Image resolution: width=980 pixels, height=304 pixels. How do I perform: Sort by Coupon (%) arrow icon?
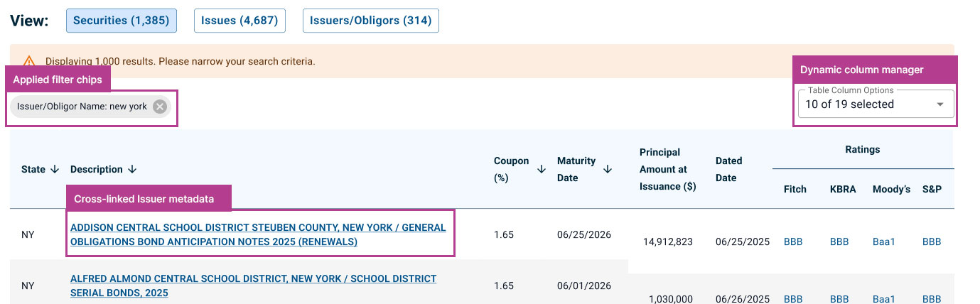pos(541,169)
